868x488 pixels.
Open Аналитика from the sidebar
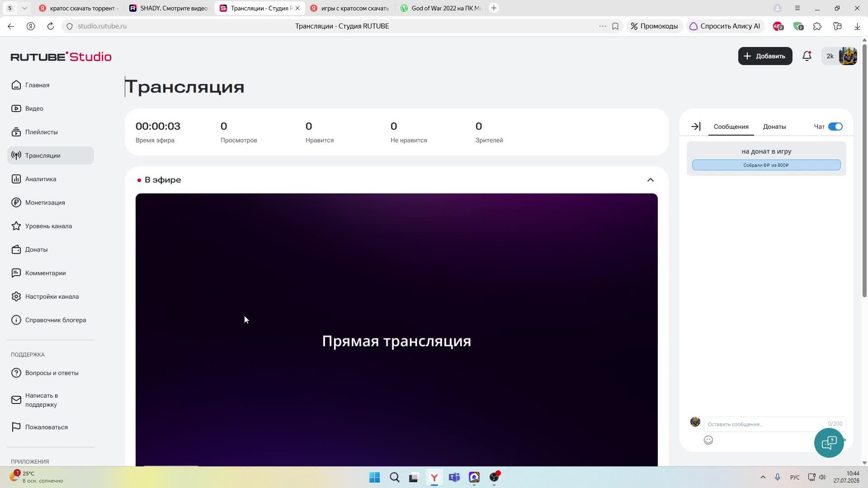coord(51,179)
